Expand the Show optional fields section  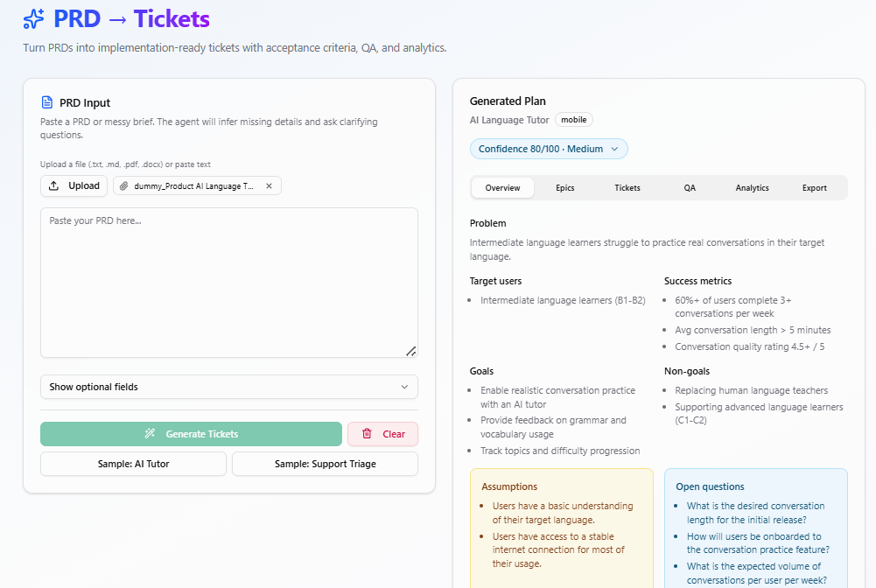[228, 387]
